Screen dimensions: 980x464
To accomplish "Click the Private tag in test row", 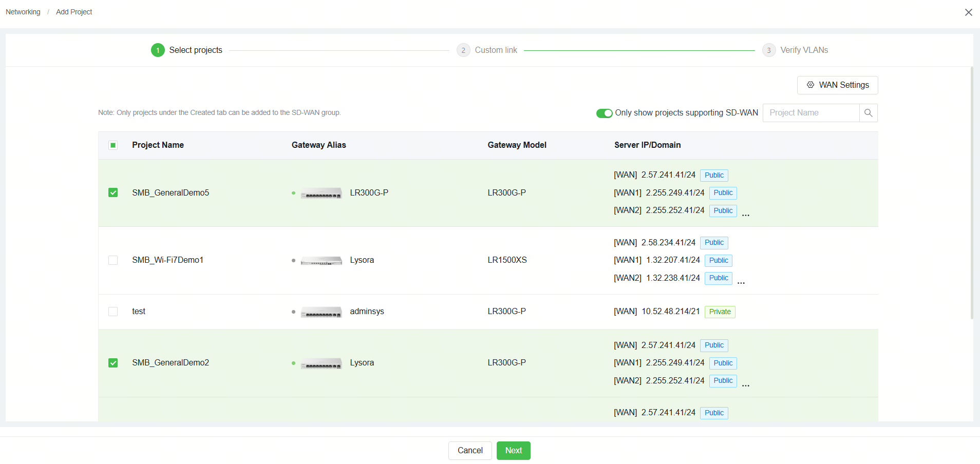I will (x=720, y=312).
